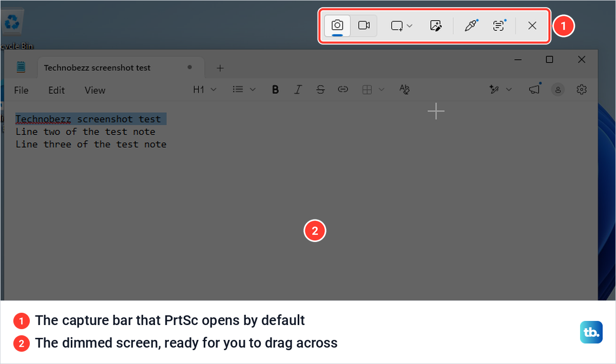This screenshot has height=364, width=616.
Task: Click the line 'Line two of the test note'
Action: click(85, 132)
